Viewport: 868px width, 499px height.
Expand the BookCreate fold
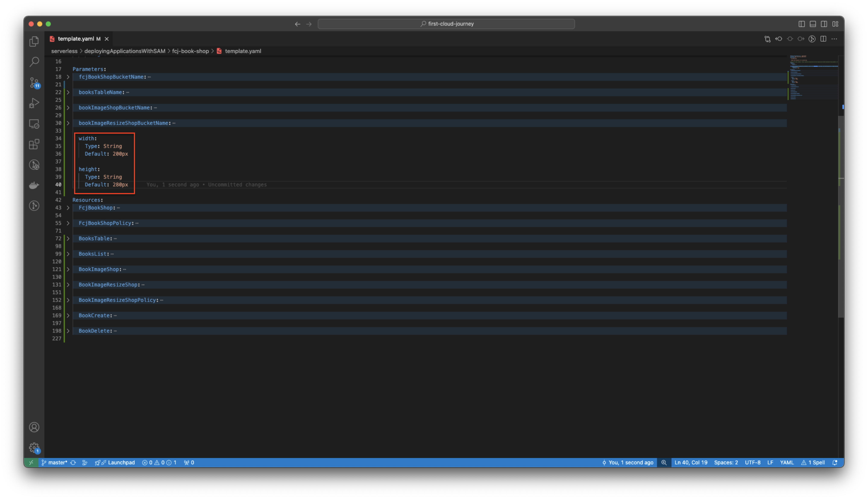(68, 316)
